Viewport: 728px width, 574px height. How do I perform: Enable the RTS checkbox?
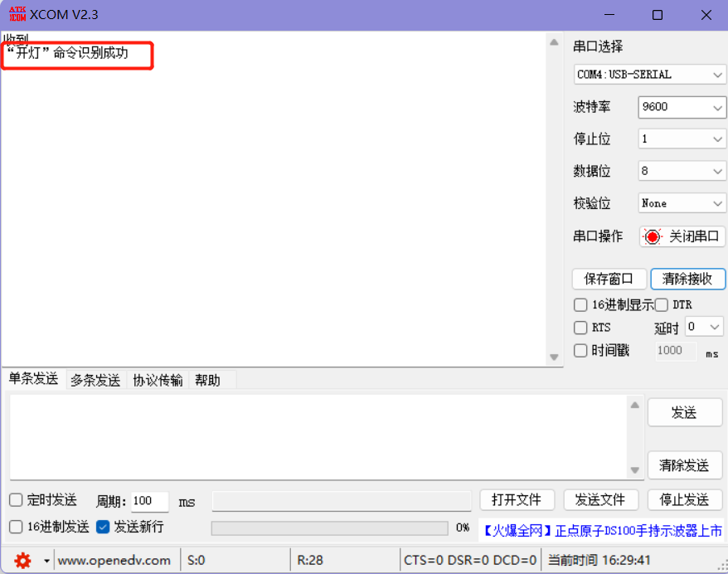coord(580,328)
